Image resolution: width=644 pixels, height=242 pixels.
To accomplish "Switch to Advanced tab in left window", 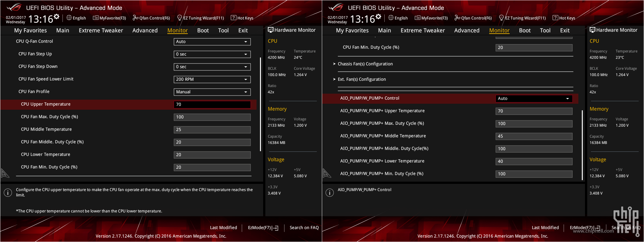I will click(145, 30).
